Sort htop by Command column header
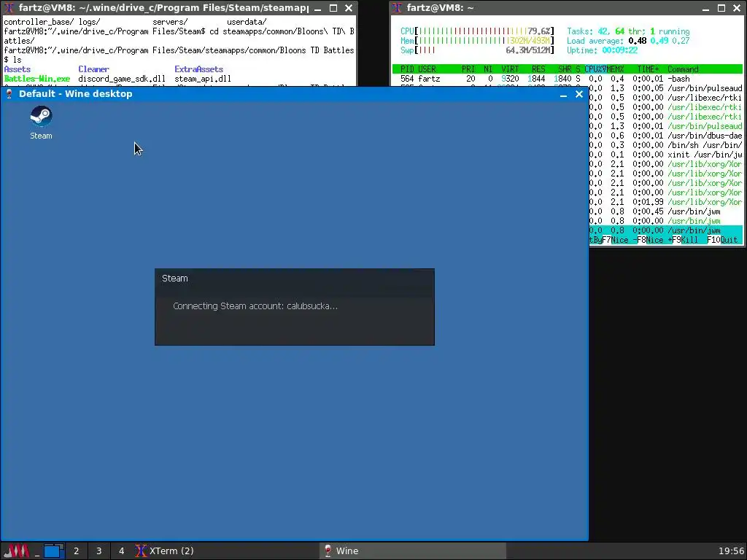 tap(683, 69)
